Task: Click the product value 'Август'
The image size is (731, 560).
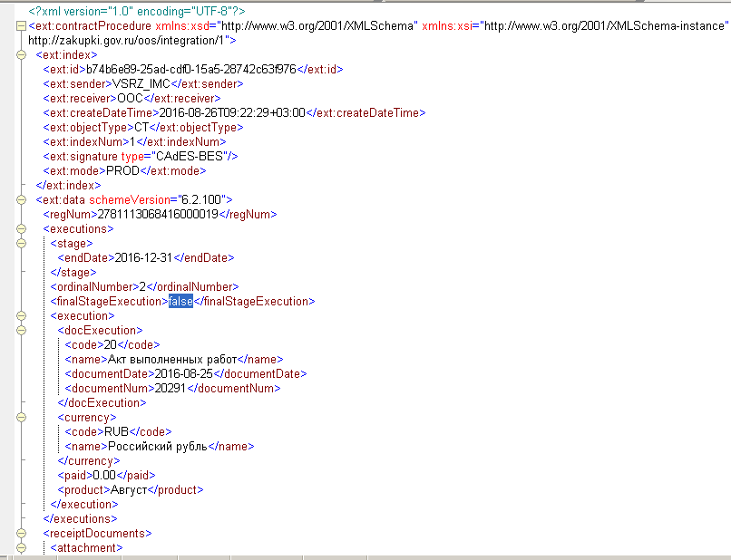Action: 129,489
